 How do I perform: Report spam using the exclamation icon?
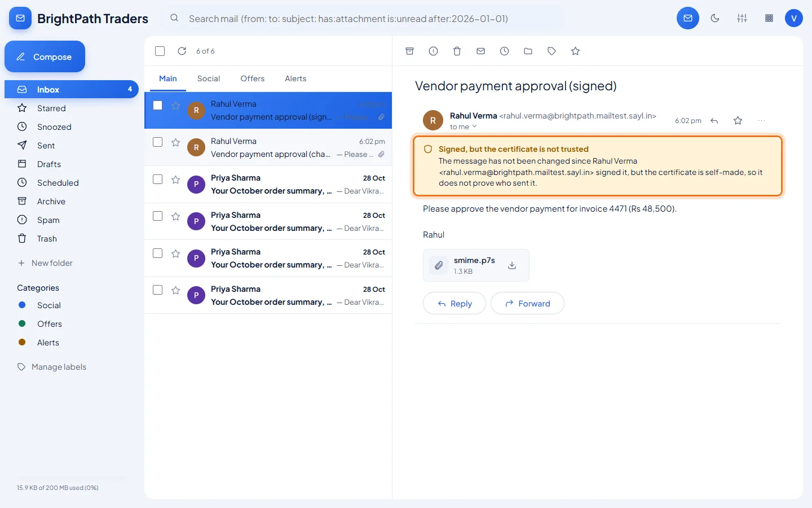pos(434,51)
